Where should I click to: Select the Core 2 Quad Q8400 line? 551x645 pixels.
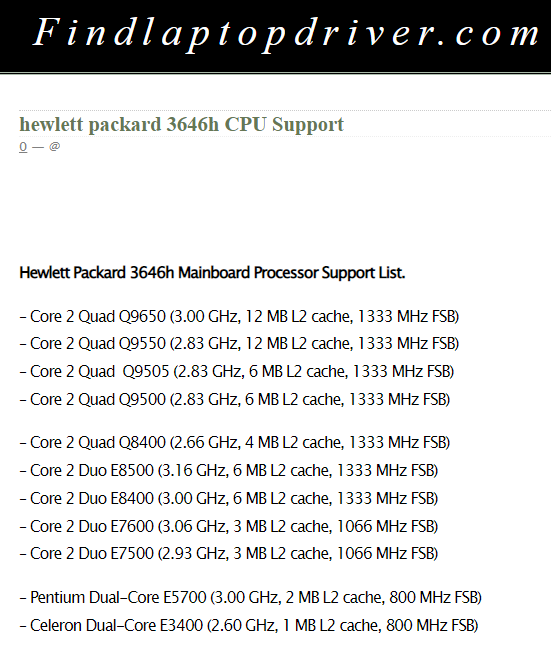[235, 443]
